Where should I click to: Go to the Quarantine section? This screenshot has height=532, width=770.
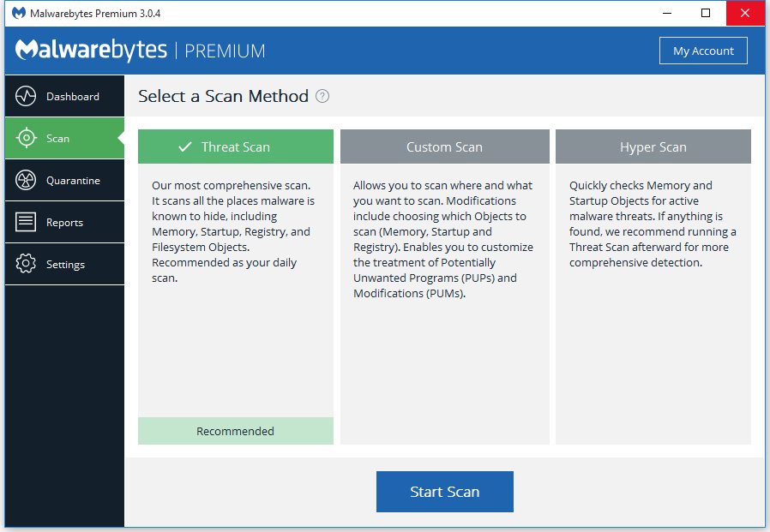pos(64,180)
